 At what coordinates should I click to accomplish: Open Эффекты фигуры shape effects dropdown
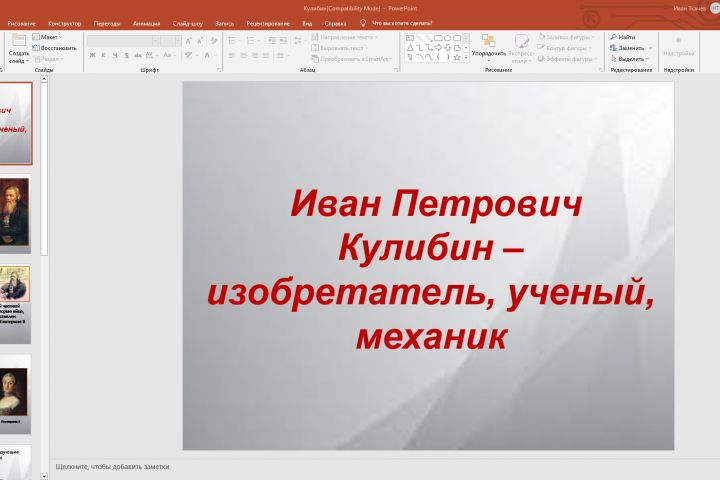point(568,59)
